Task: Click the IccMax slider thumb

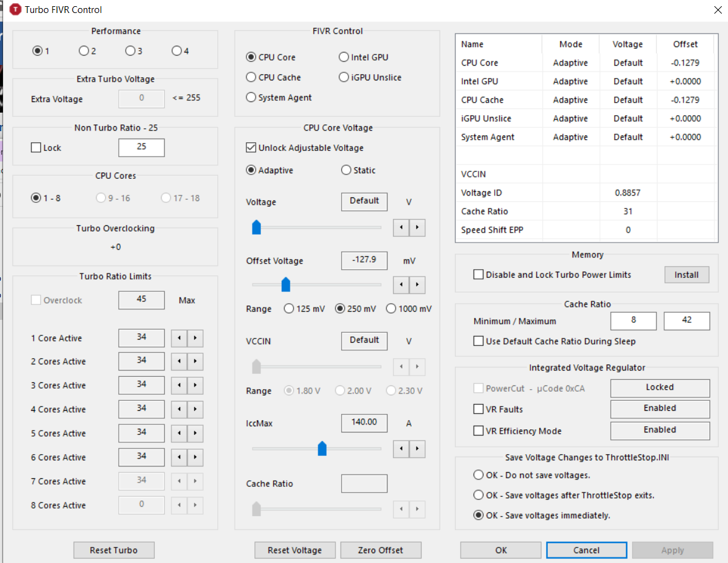Action: [322, 449]
